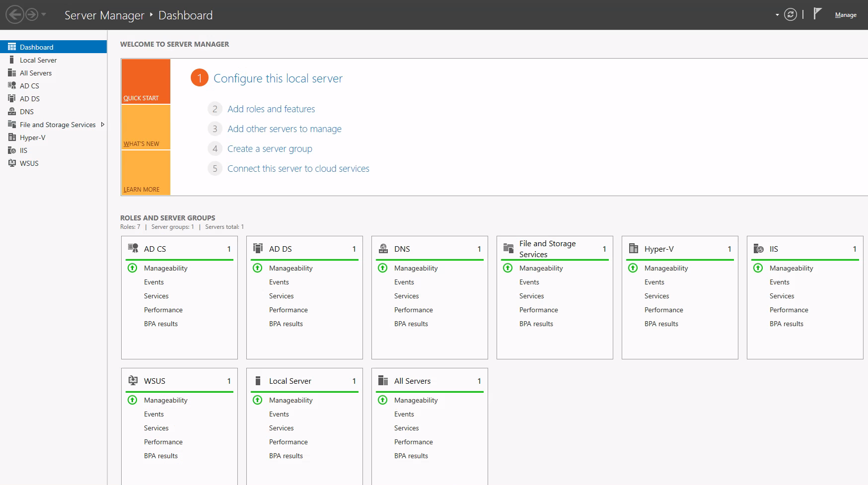Click the IIS tile icon

click(x=759, y=248)
